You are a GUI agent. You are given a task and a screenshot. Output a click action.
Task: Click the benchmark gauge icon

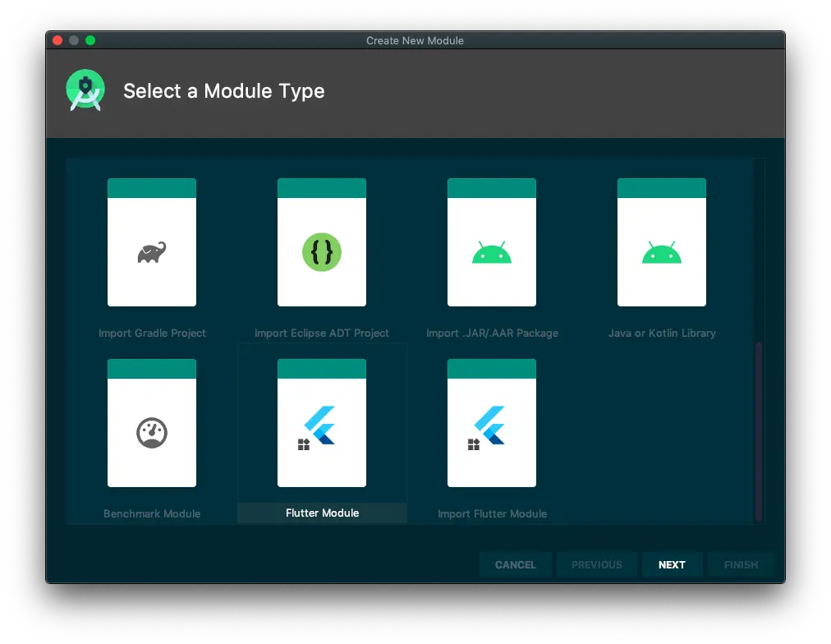(152, 431)
